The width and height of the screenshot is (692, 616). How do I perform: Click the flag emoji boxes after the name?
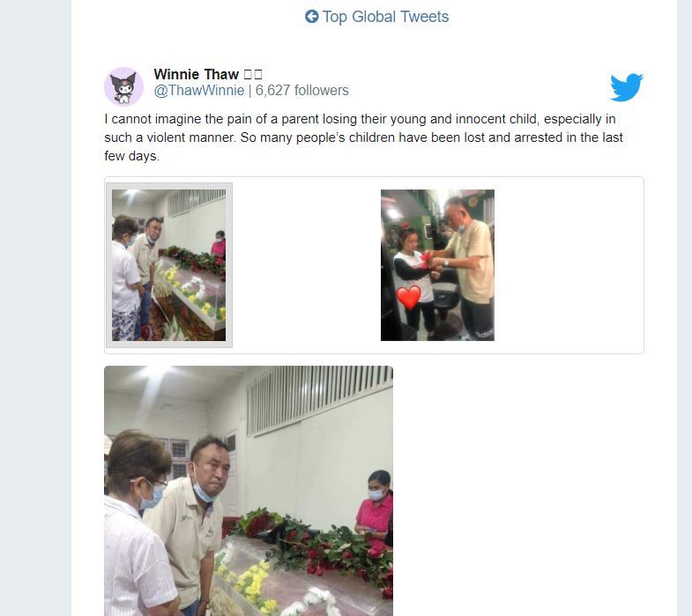(x=253, y=74)
